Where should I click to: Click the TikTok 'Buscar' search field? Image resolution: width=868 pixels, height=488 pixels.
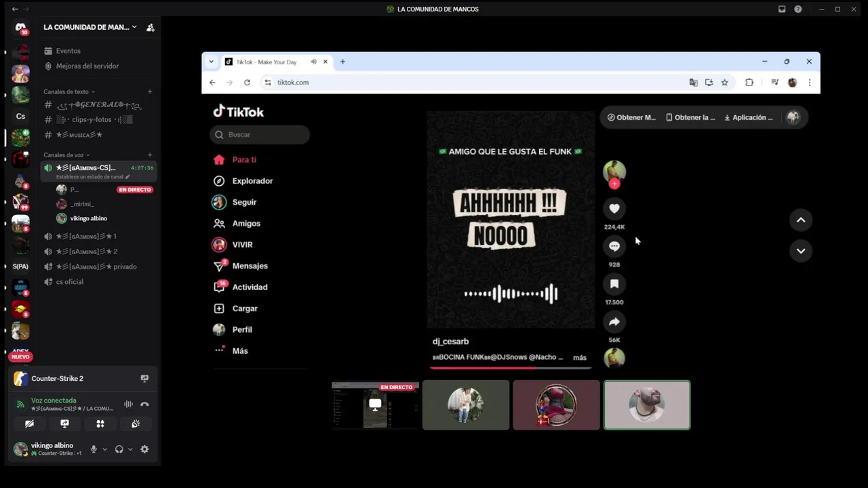pos(260,134)
